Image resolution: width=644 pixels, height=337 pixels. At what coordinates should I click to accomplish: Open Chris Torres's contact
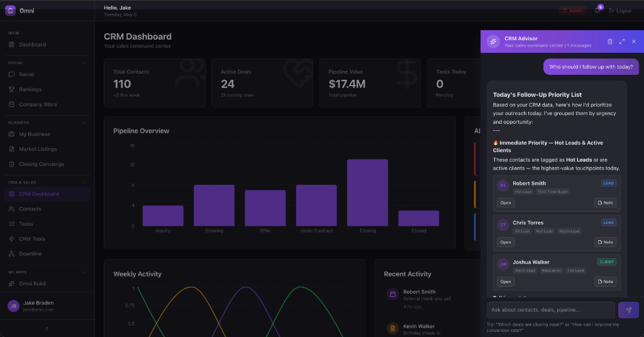point(506,242)
